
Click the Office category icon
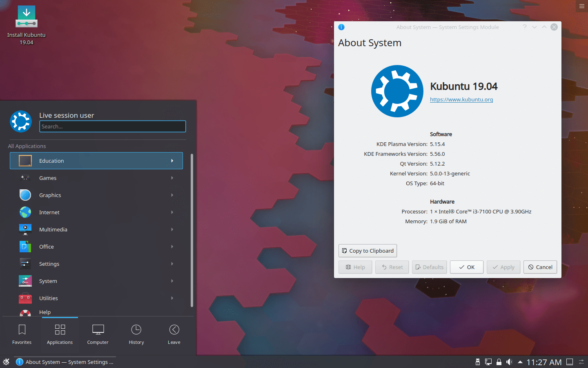click(25, 247)
